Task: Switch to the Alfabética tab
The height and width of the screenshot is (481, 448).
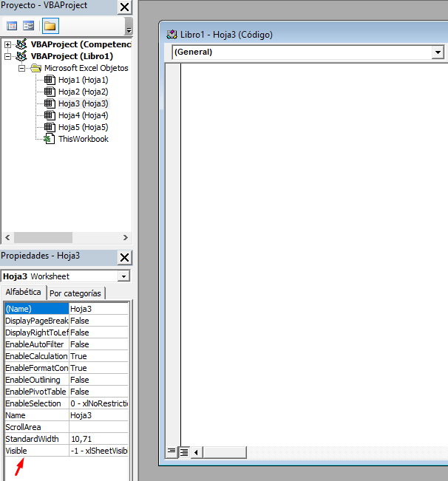Action: 24,293
